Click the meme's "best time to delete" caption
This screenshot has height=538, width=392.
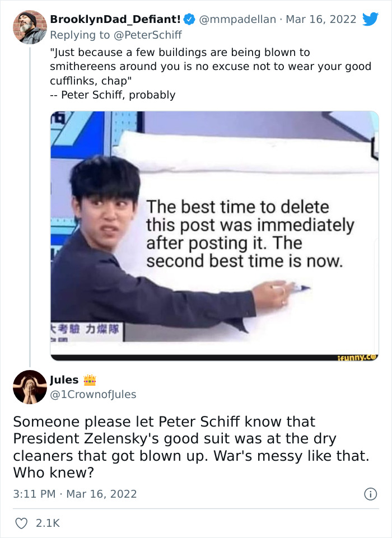(250, 235)
